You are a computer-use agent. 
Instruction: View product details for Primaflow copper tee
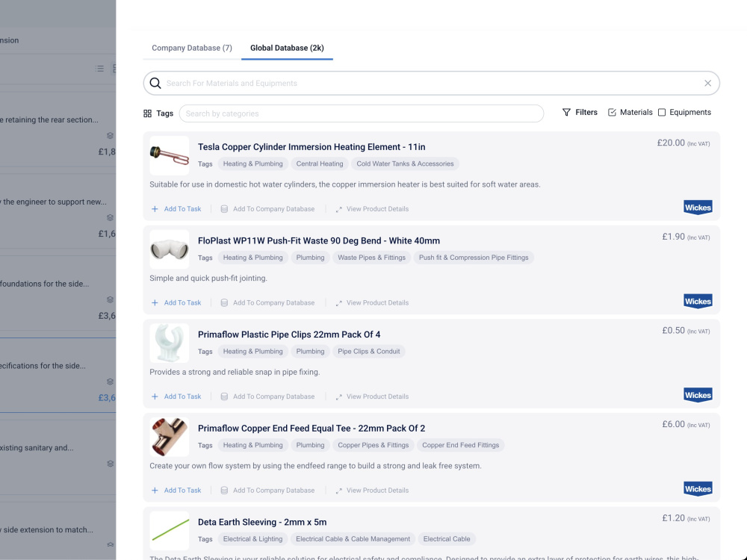coord(372,491)
